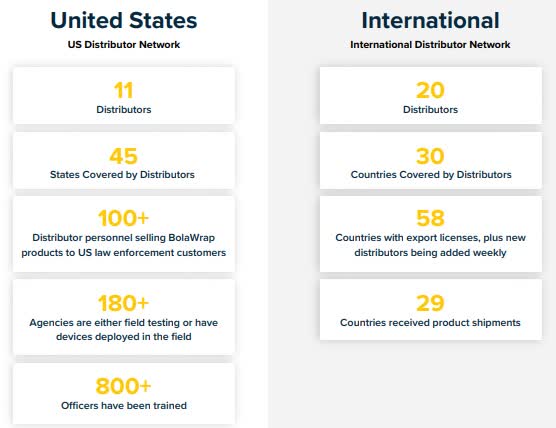
Task: Select the export licenses description text
Action: point(430,245)
